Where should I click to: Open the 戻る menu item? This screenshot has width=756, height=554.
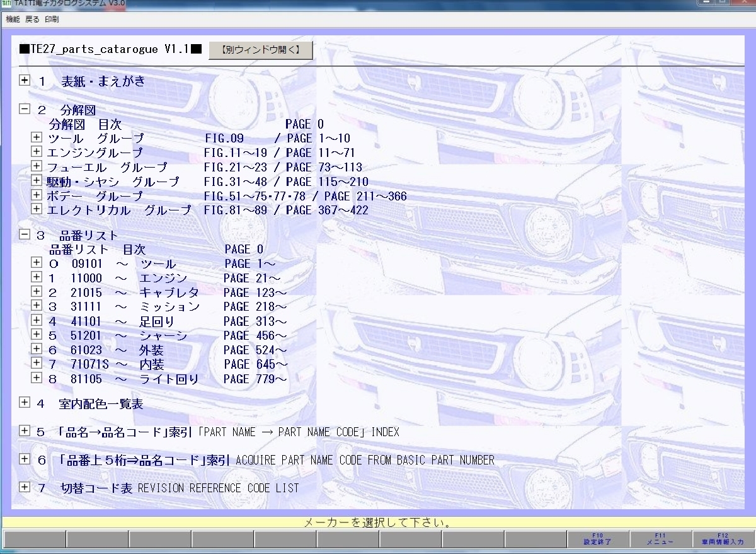[32, 20]
